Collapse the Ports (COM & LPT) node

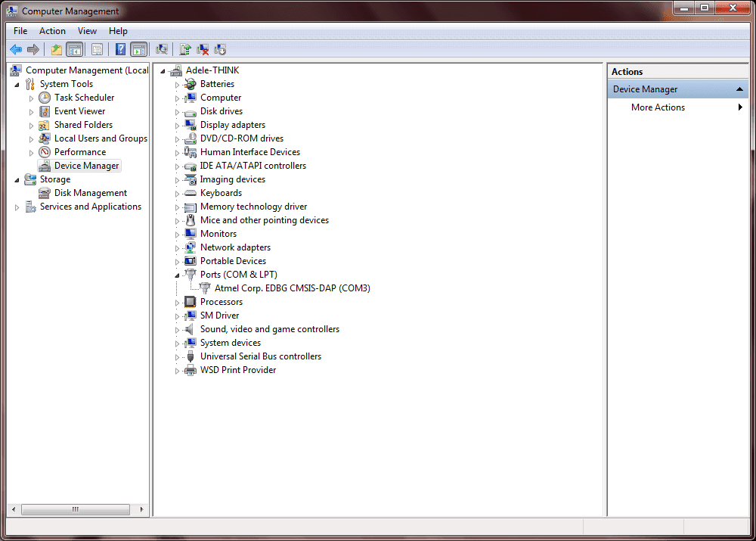[178, 275]
